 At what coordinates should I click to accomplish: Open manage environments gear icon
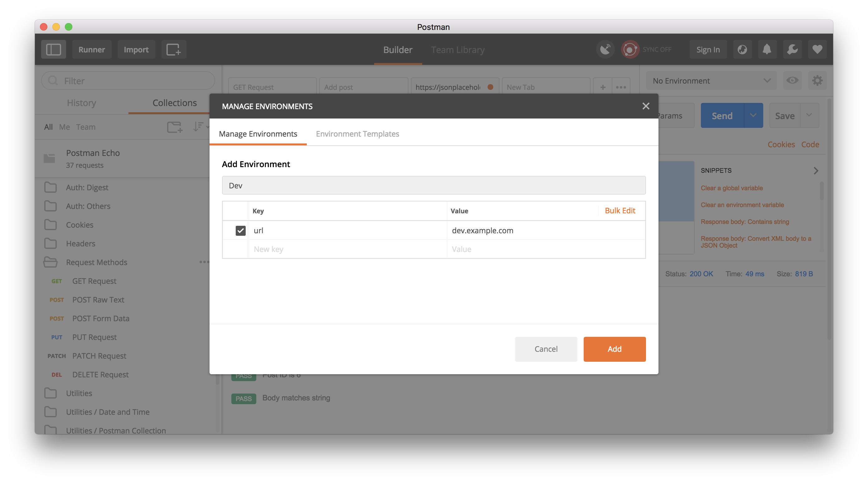pos(817,80)
